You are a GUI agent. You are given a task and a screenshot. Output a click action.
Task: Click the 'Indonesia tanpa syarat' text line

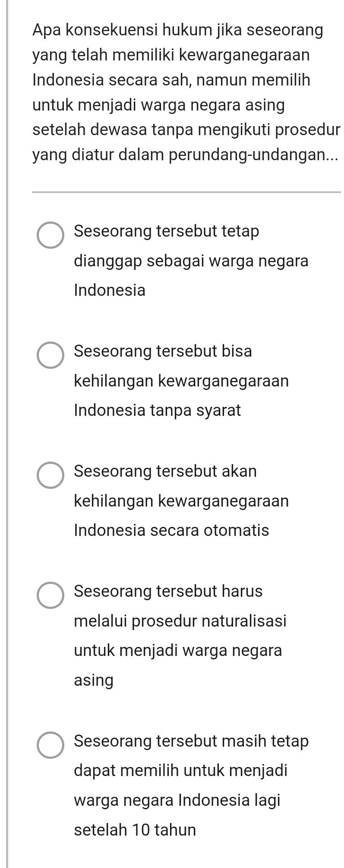(158, 411)
